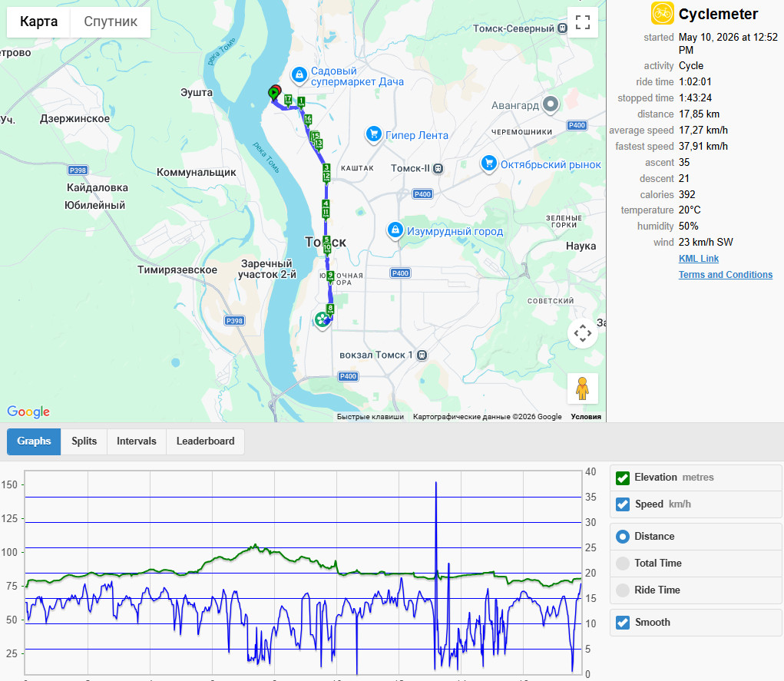Open Street View pegman icon
The height and width of the screenshot is (681, 784).
(x=583, y=388)
